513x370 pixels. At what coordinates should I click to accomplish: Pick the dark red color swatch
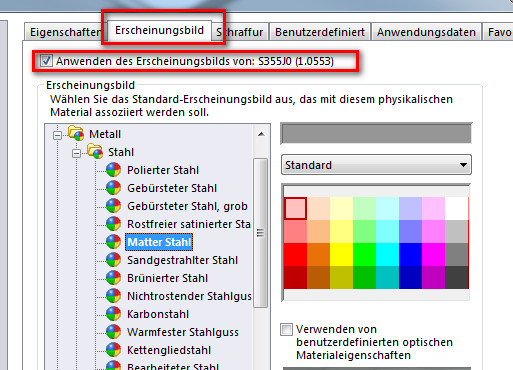click(x=295, y=277)
